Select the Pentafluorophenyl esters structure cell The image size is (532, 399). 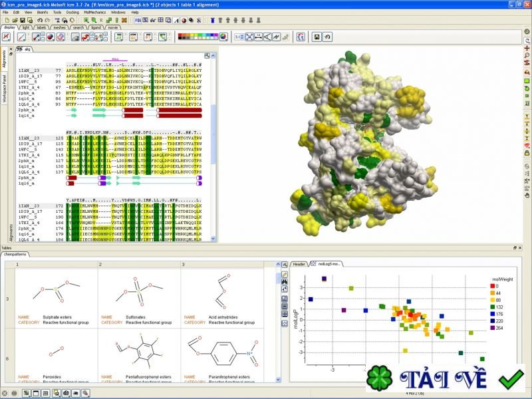[140, 356]
